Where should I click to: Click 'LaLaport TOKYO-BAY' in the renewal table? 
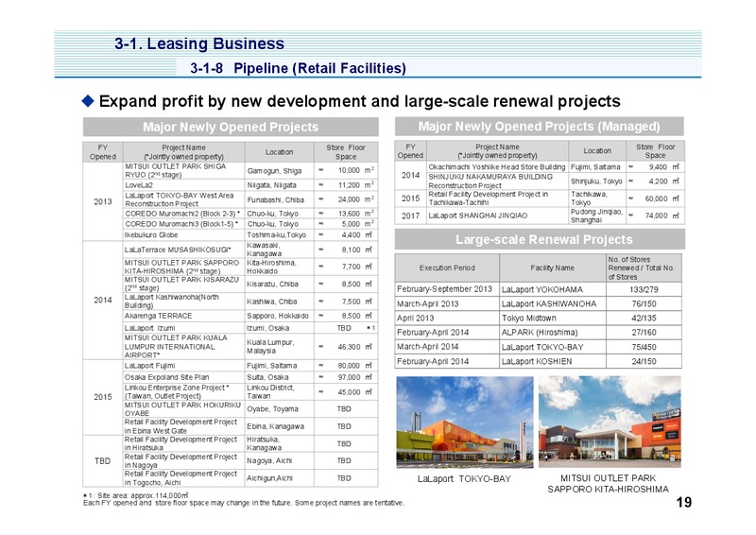click(542, 347)
